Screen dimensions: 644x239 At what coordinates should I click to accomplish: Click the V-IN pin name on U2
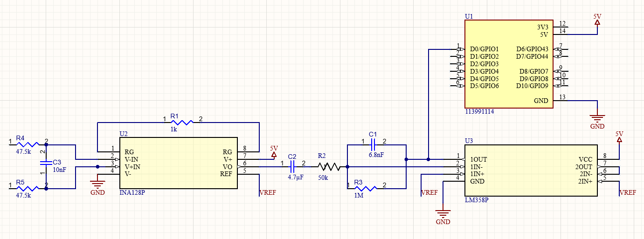[x=132, y=159]
